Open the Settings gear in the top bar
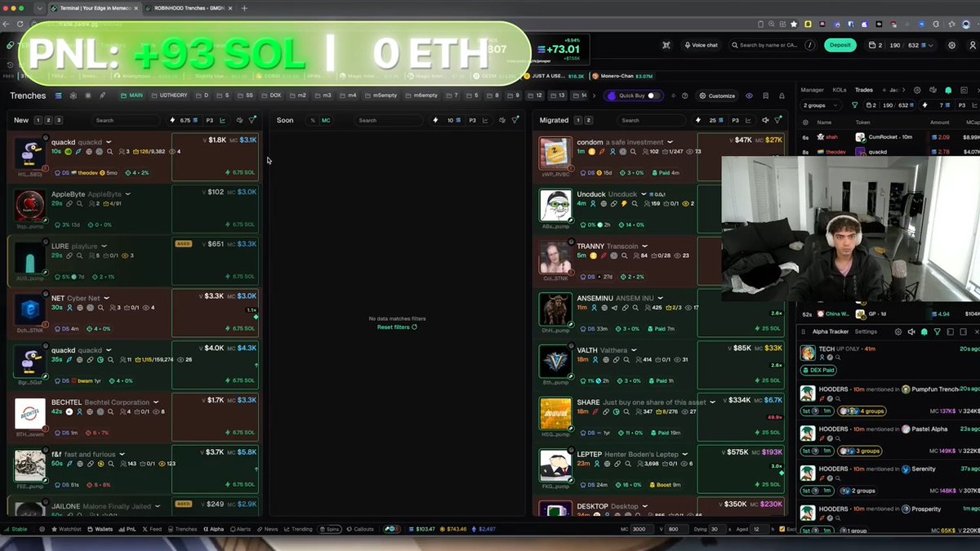Viewport: 980px width, 551px height. pos(951,46)
